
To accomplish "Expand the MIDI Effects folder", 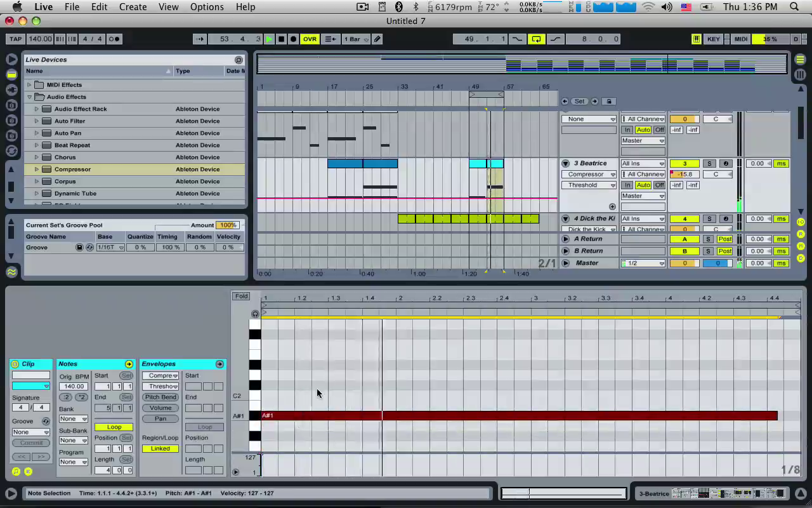I will 29,84.
